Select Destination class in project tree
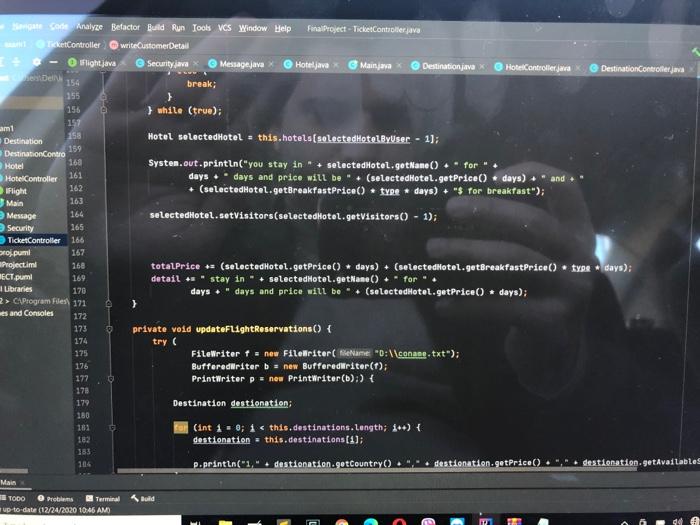Screen dimensions: 700x525 [x=21, y=141]
